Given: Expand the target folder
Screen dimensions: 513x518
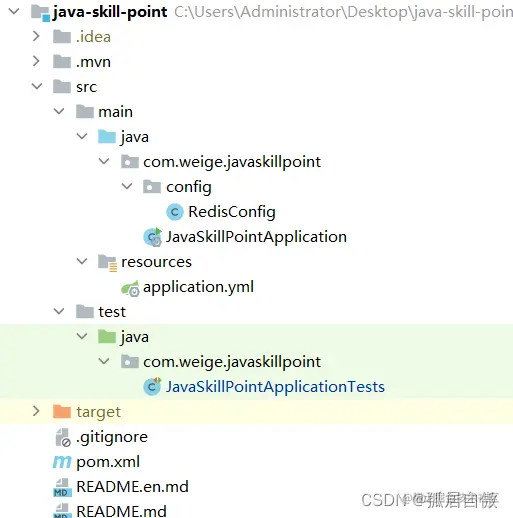Looking at the screenshot, I should click(36, 411).
